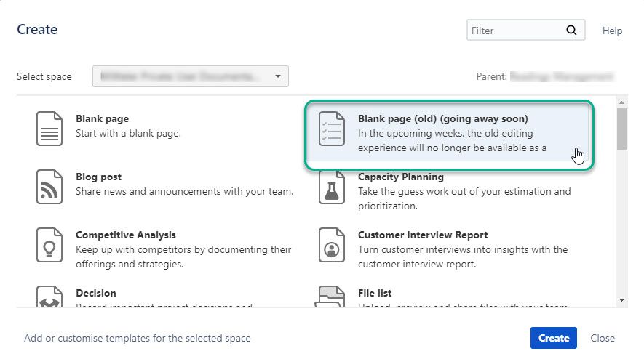Select "Blank page (old) (going away soon)" title
Image resolution: width=644 pixels, height=359 pixels.
tap(442, 119)
